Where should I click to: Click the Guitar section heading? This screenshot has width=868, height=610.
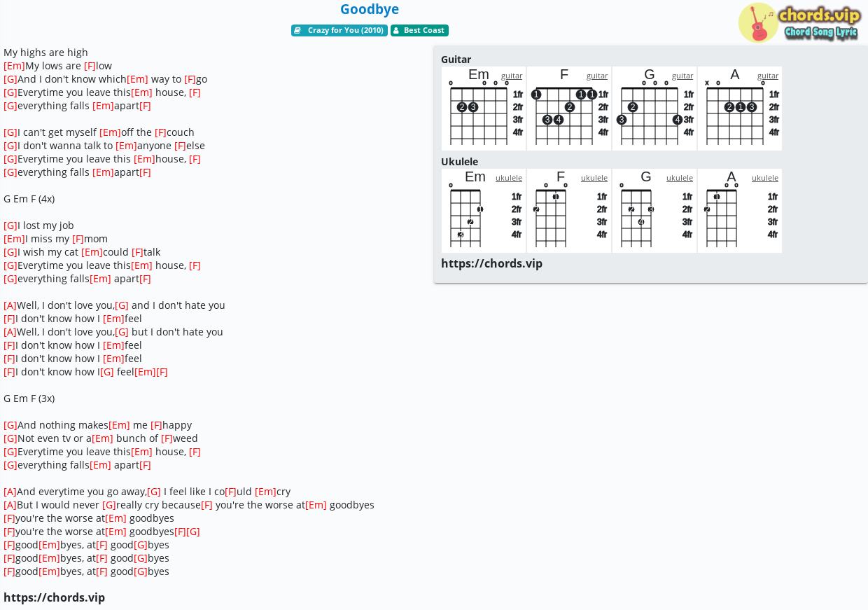(x=456, y=60)
